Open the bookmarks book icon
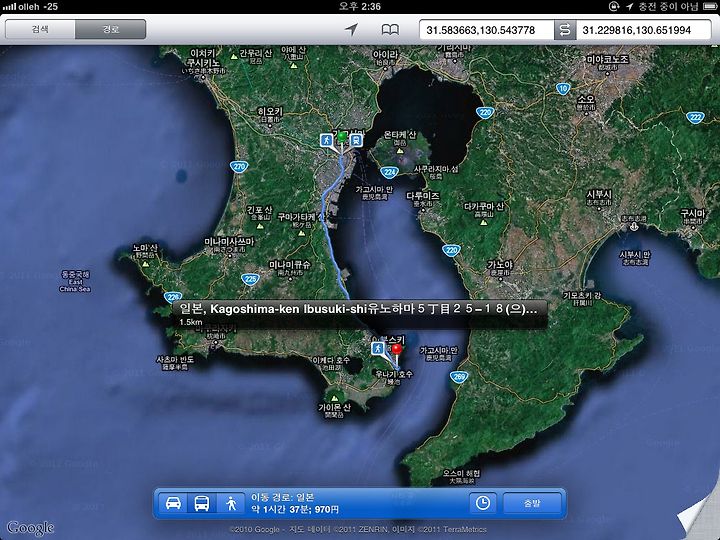The width and height of the screenshot is (720, 540). (x=390, y=30)
